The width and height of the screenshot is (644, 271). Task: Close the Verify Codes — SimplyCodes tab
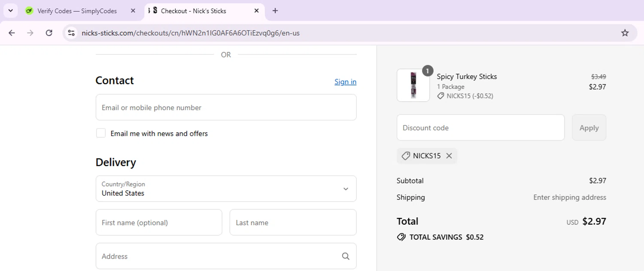[x=133, y=11]
